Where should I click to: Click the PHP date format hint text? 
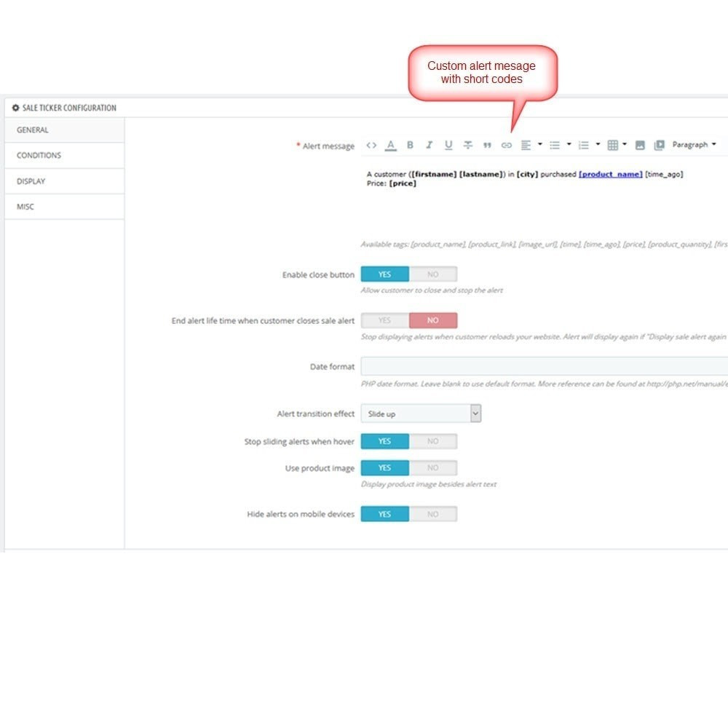[x=544, y=384]
